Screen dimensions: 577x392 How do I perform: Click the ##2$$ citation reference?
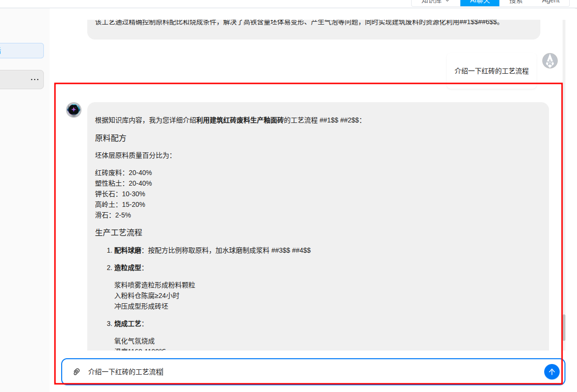tap(349, 121)
